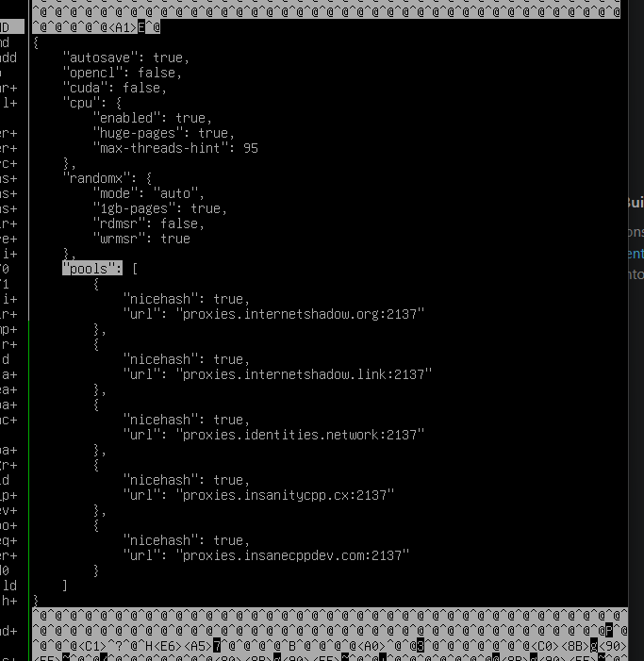Click the "opencl" false entry
This screenshot has height=661, width=644.
click(122, 73)
